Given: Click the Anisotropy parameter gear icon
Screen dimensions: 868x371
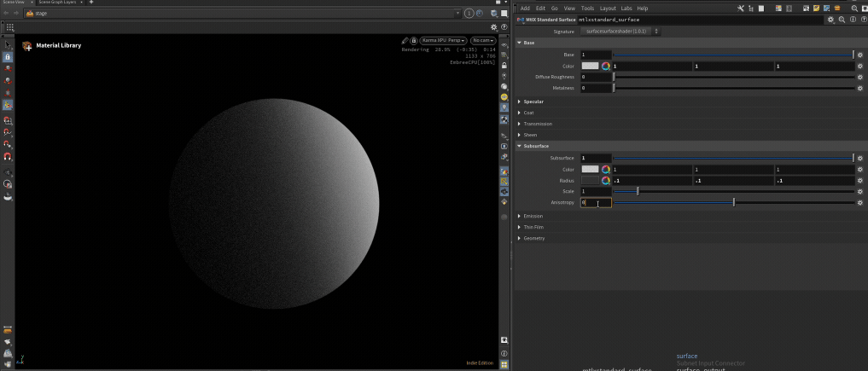Looking at the screenshot, I should pos(861,203).
